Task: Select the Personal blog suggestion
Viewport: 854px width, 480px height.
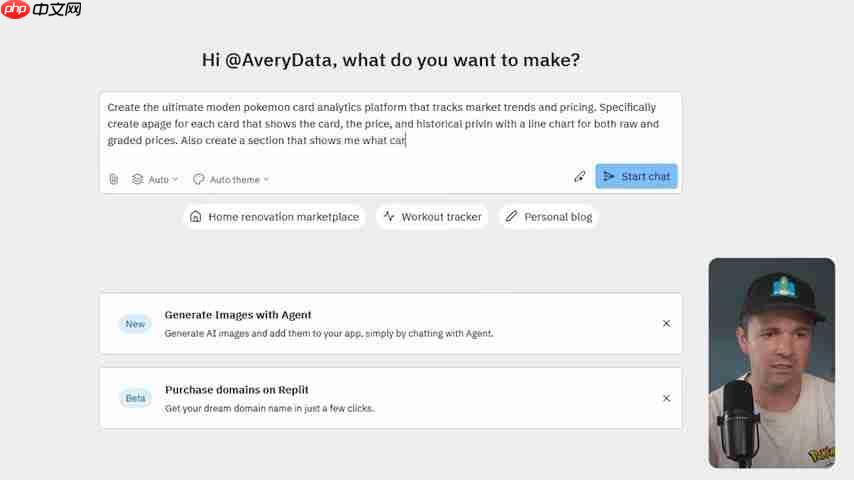Action: (x=549, y=217)
